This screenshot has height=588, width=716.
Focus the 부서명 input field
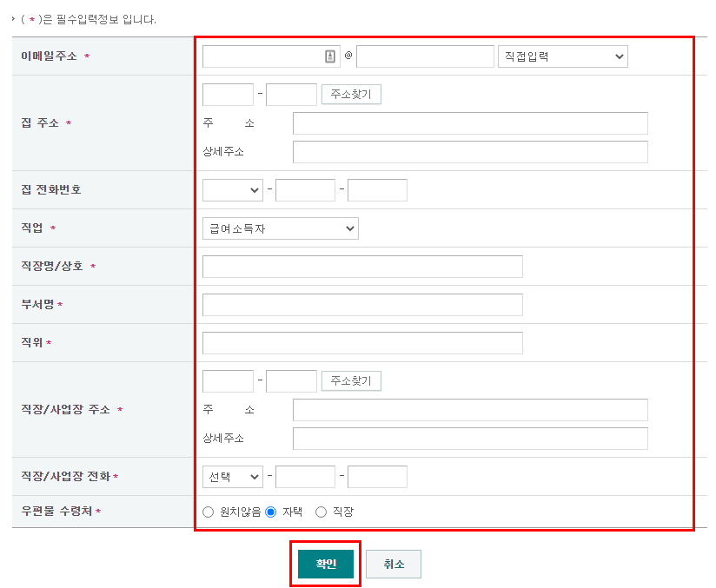(x=362, y=305)
